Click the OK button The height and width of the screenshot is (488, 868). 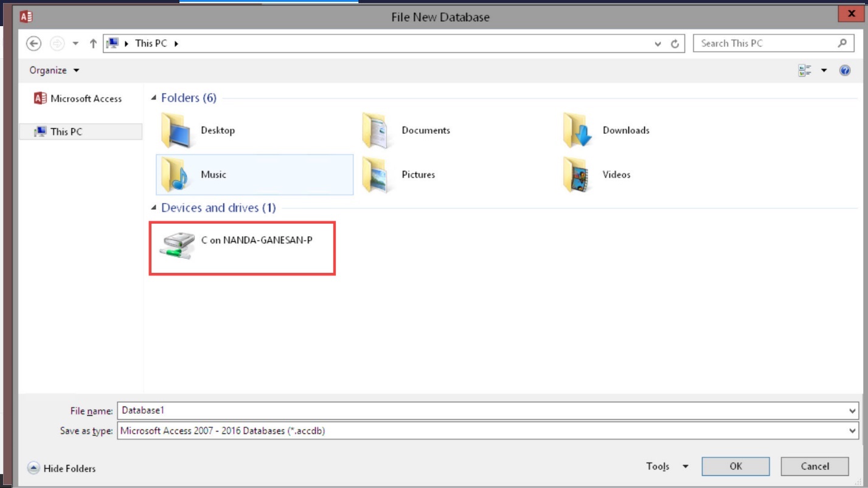point(735,467)
